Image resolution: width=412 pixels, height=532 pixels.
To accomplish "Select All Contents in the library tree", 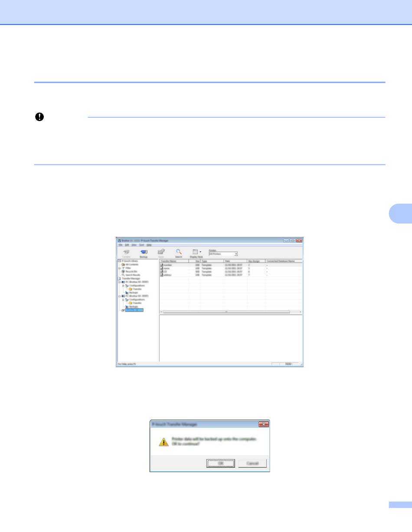I will pos(131,265).
